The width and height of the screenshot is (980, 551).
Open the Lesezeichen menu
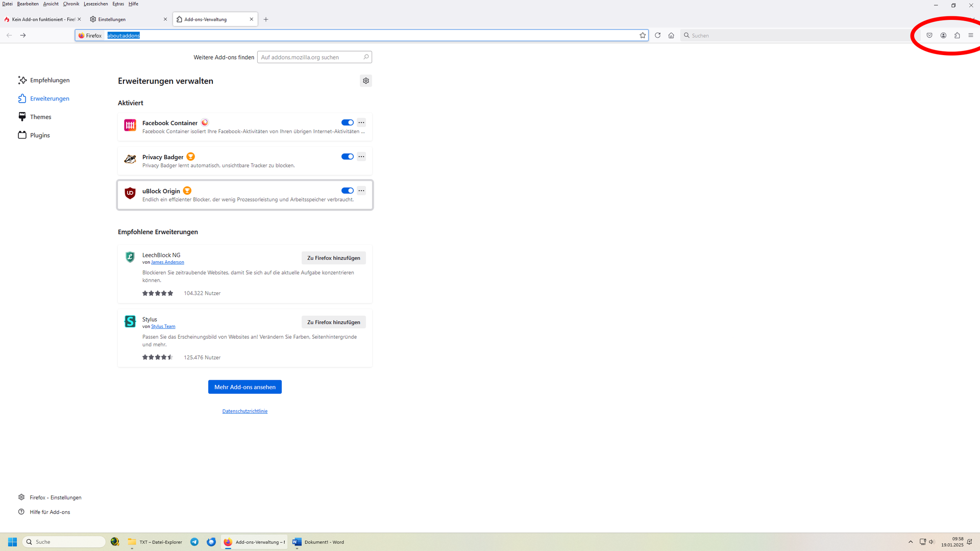point(95,4)
